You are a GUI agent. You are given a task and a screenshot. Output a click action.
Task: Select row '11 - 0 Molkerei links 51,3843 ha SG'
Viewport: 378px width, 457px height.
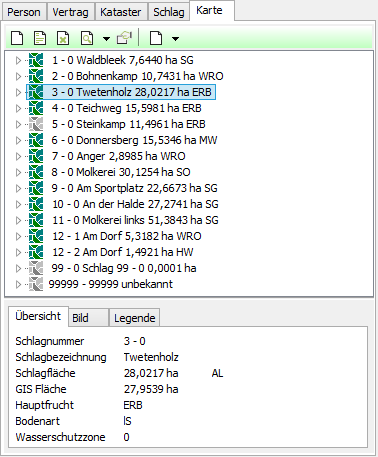135,220
